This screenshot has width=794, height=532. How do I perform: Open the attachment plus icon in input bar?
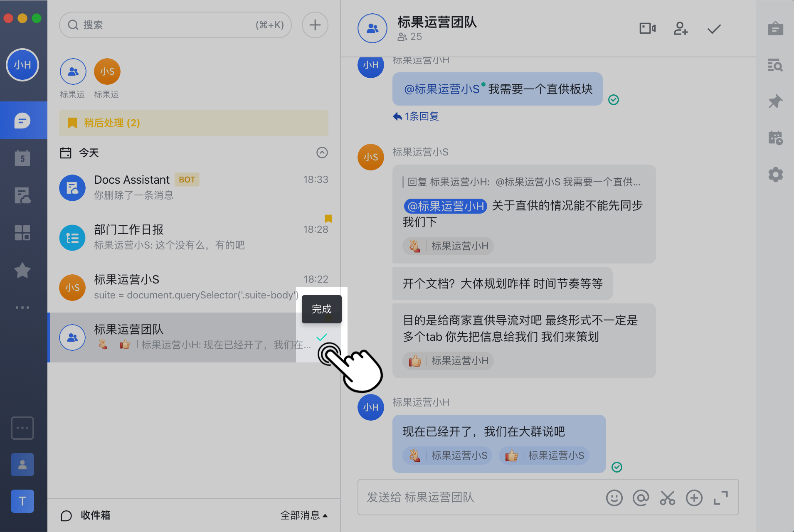click(x=694, y=498)
